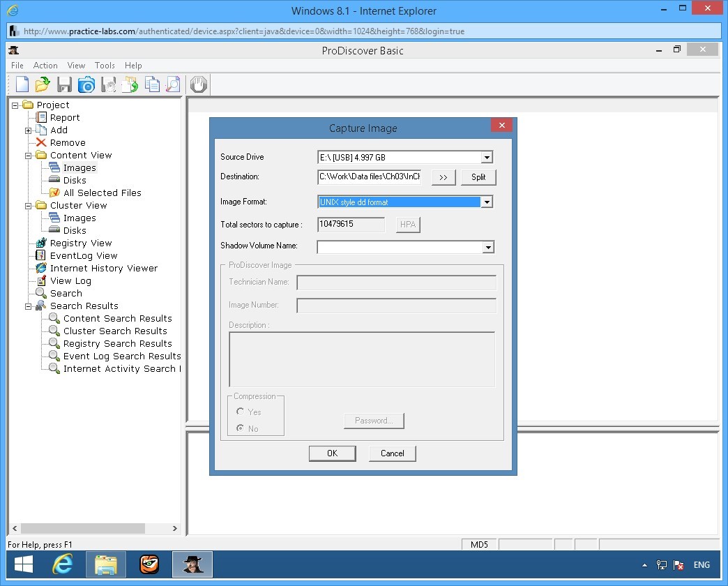
Task: Open File Explorer from the taskbar
Action: 106,564
